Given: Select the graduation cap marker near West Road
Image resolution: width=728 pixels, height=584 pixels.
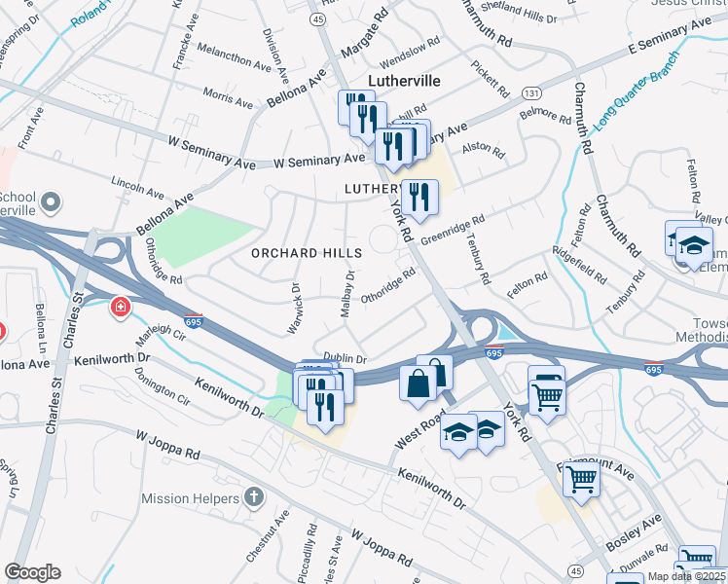Looking at the screenshot, I should (x=458, y=434).
